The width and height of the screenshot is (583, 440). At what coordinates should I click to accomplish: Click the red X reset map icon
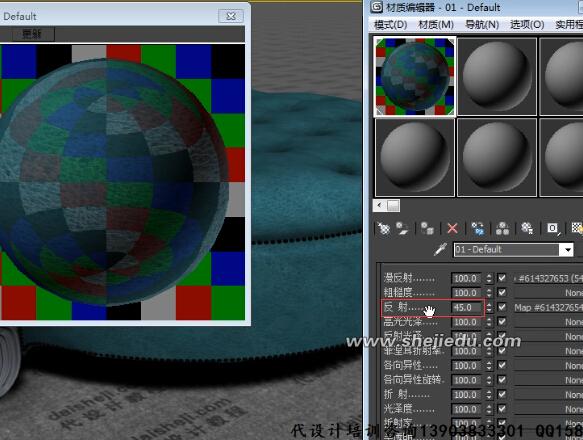tap(452, 229)
